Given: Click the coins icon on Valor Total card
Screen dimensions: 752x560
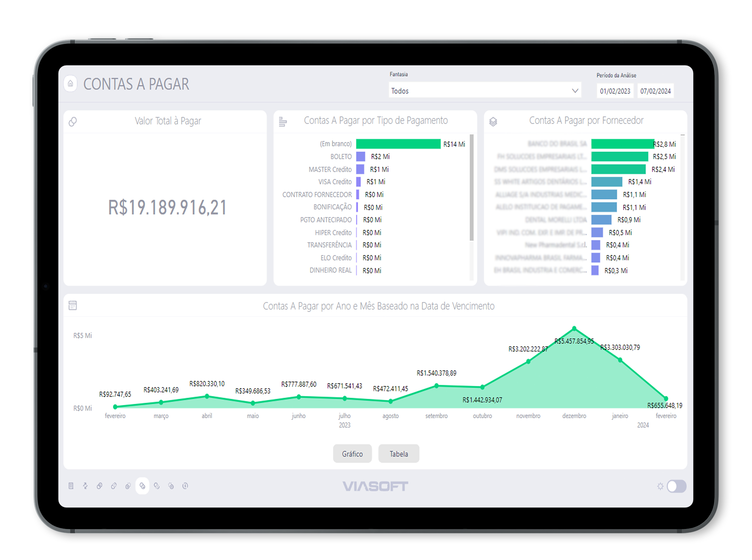Looking at the screenshot, I should coord(73,122).
